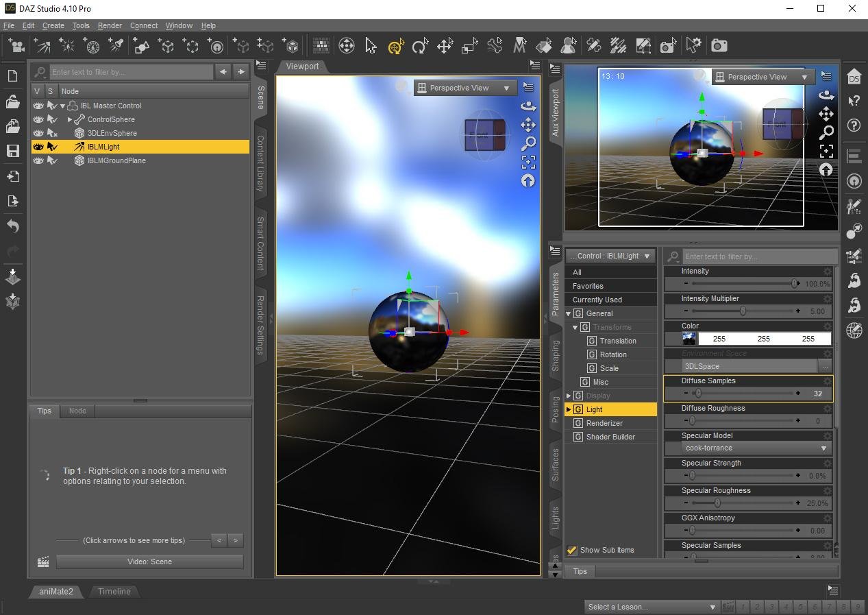The width and height of the screenshot is (868, 615).
Task: Select the Renderizer property group
Action: click(x=604, y=423)
